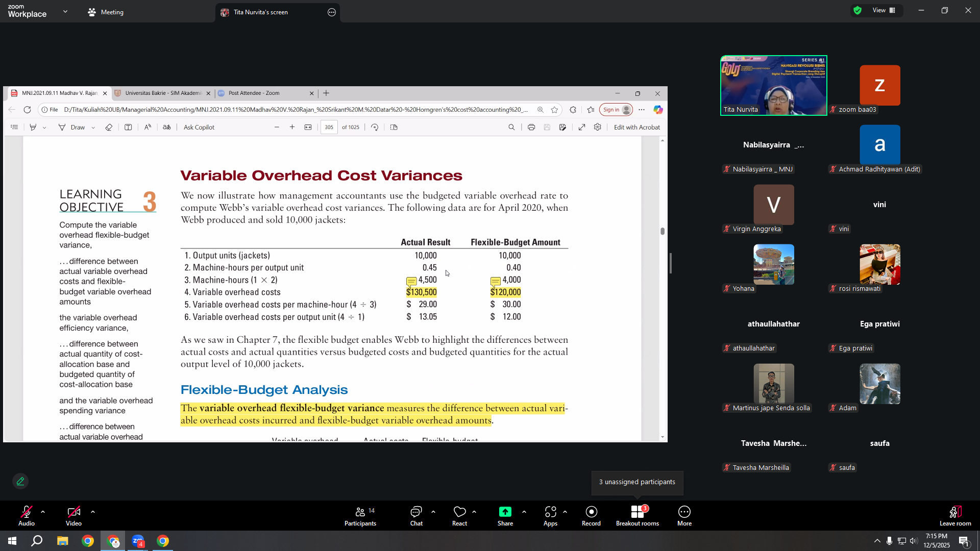
Task: Open PDF settings gear
Action: coord(598,127)
